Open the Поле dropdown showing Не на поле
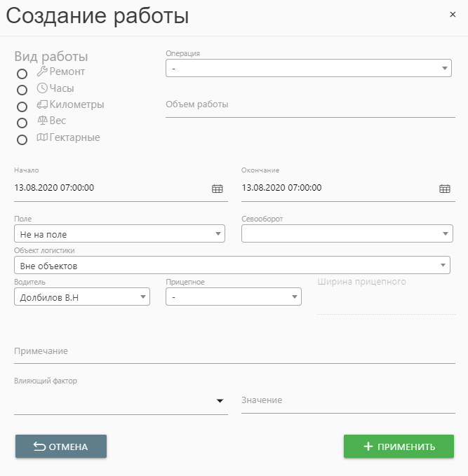Viewport: 468px width, 476px height. click(119, 233)
